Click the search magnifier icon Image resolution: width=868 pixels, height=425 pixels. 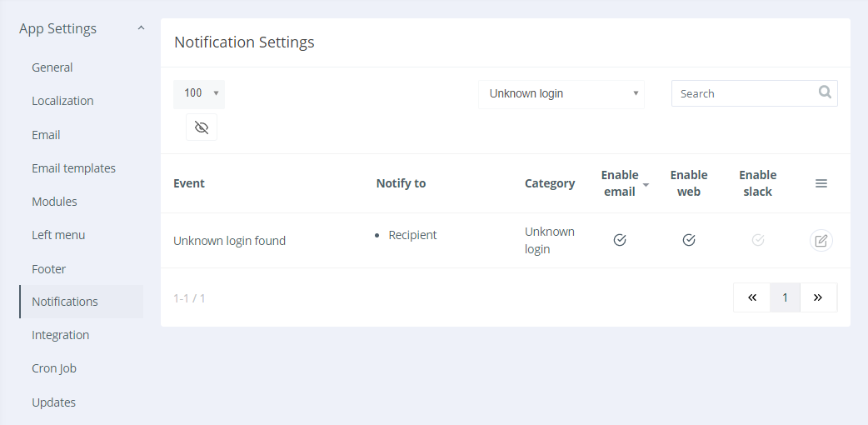coord(825,92)
